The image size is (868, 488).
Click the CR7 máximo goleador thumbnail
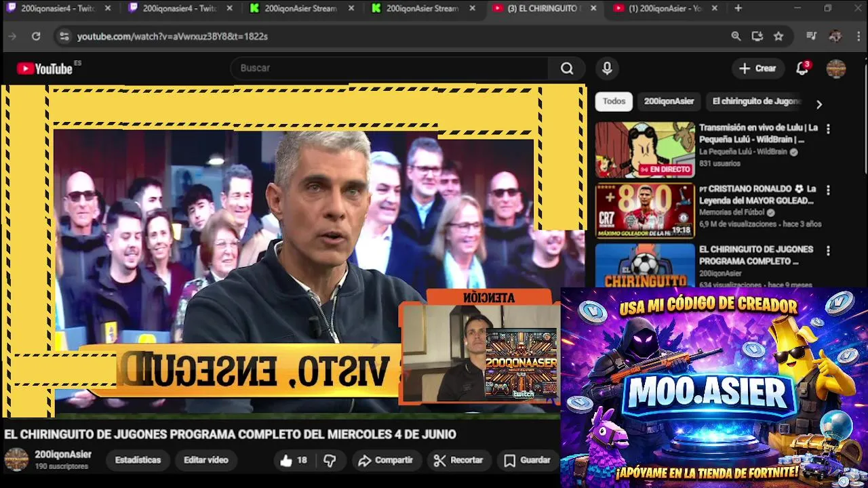645,211
